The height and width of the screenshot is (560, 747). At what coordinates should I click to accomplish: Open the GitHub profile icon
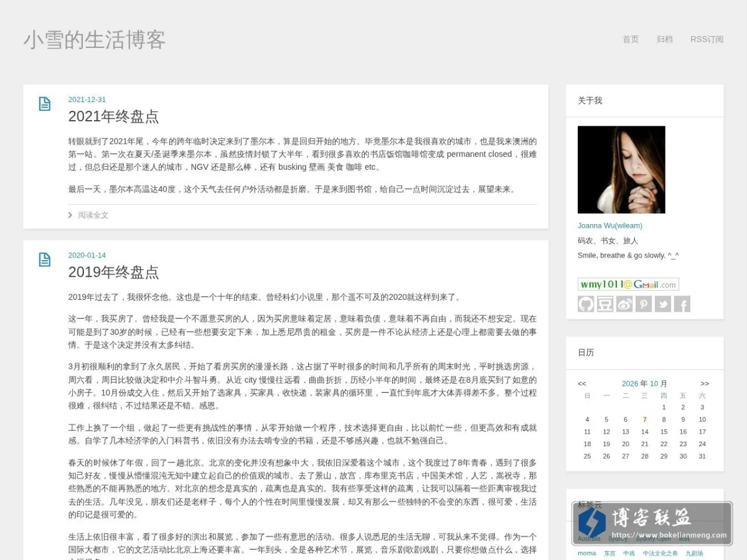tap(586, 304)
